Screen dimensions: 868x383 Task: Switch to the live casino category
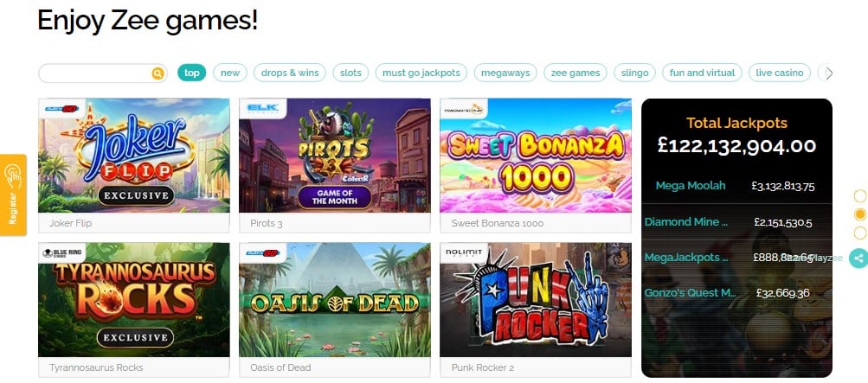780,73
